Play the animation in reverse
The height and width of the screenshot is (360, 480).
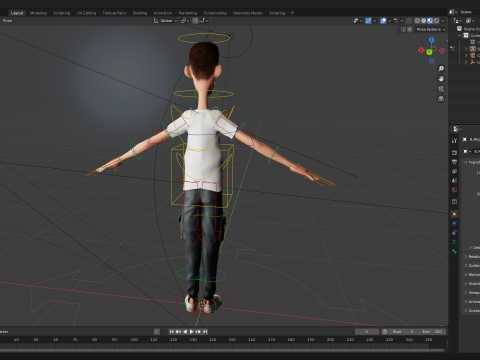point(185,332)
